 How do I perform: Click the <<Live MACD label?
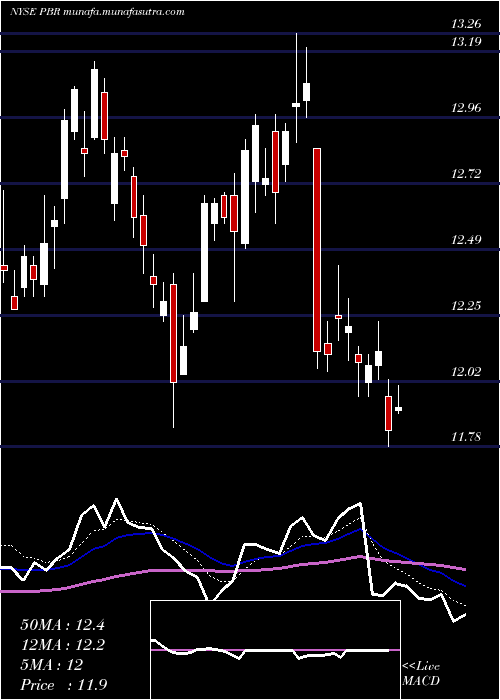tap(421, 674)
